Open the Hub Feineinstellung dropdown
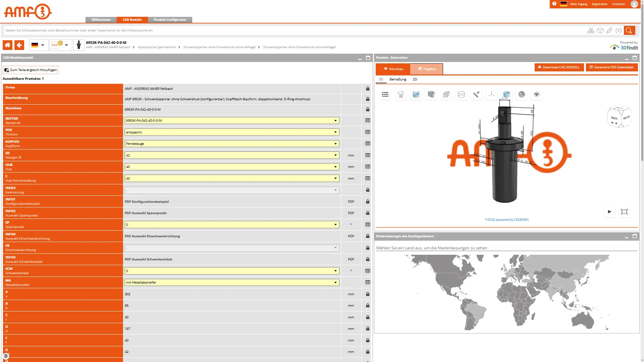Viewport: 644px width, 362px height. tap(232, 179)
